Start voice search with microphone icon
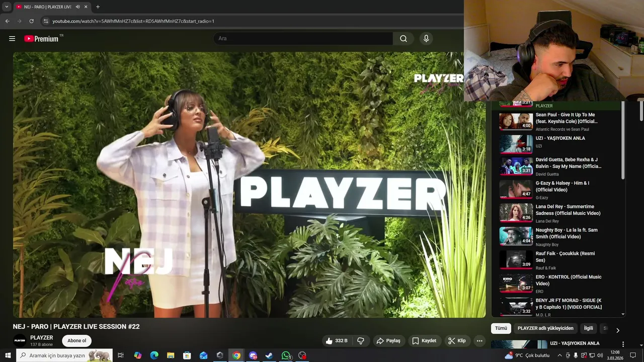The height and width of the screenshot is (362, 644). [426, 39]
